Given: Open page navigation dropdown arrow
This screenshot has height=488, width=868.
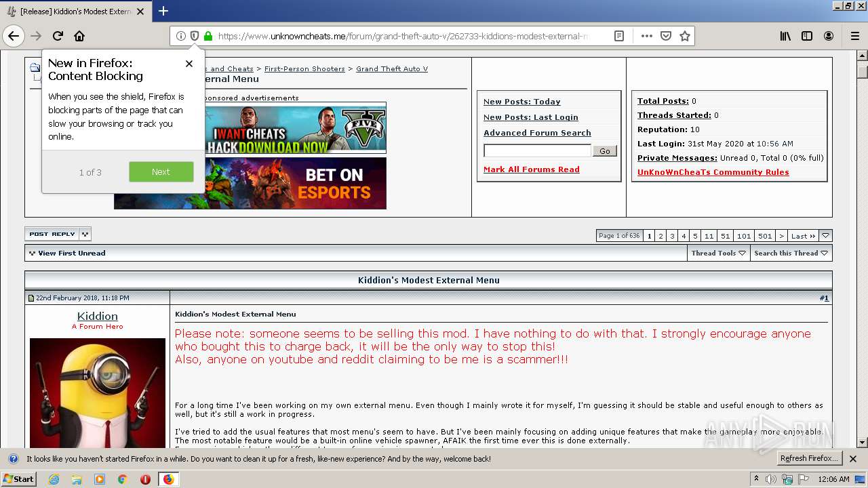Looking at the screenshot, I should (x=825, y=236).
